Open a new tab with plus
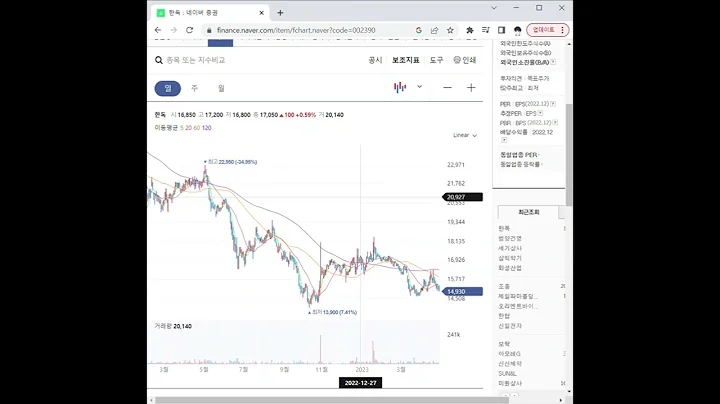 [x=280, y=13]
